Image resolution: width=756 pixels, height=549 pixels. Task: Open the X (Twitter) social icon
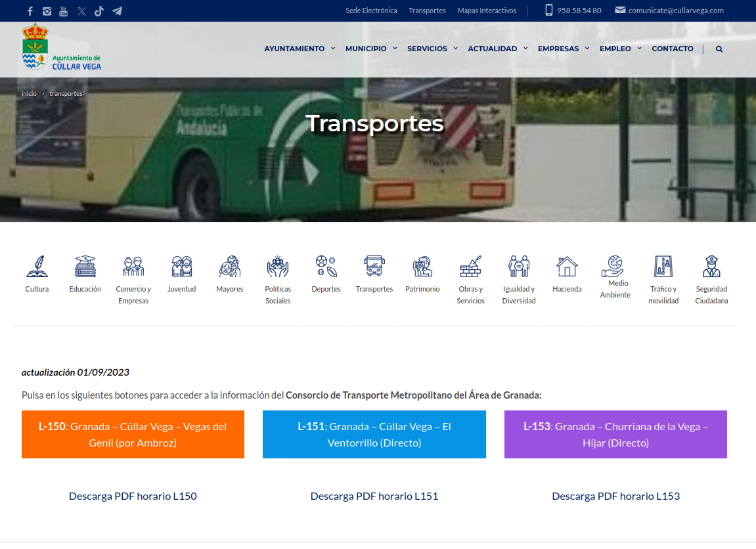[x=81, y=11]
